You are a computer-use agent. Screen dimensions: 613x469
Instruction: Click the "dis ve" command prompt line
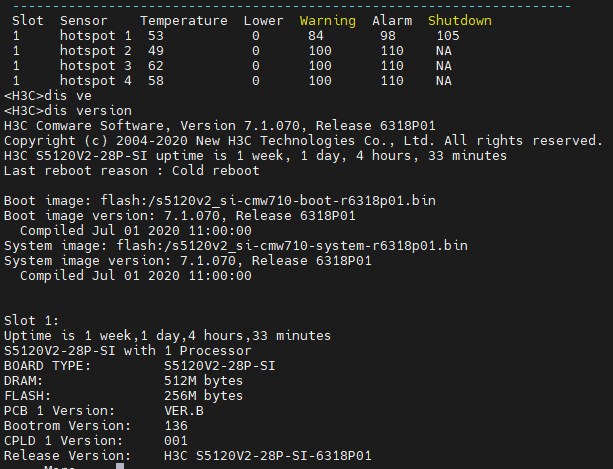click(52, 95)
